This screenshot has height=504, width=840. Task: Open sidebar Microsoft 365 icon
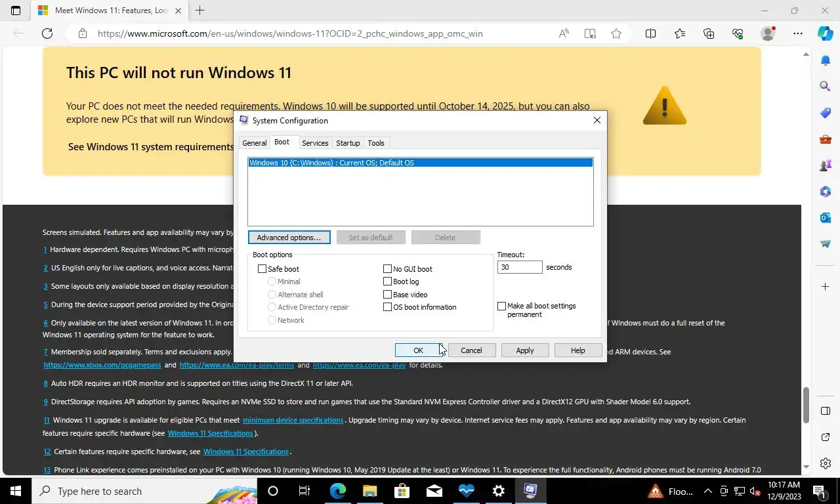pos(826,192)
